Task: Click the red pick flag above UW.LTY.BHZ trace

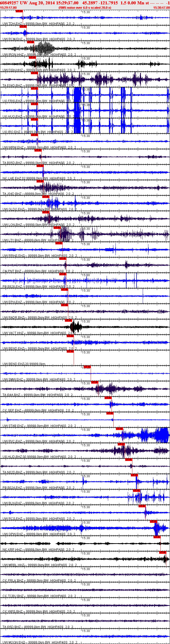Action: pos(57,228)
